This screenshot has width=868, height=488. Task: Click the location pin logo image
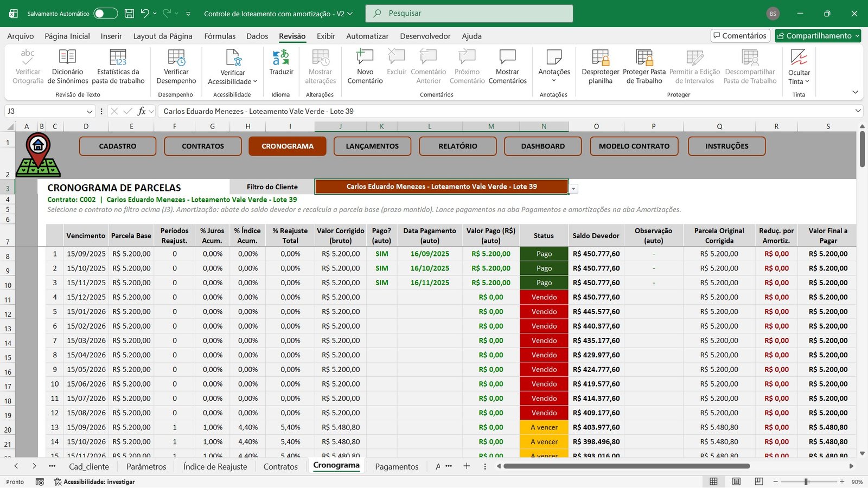pos(38,155)
